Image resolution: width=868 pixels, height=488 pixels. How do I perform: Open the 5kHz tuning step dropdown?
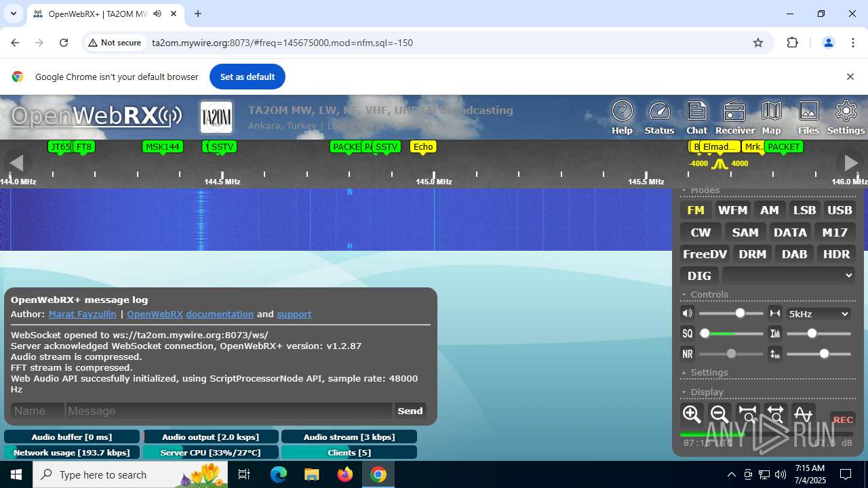coord(818,314)
